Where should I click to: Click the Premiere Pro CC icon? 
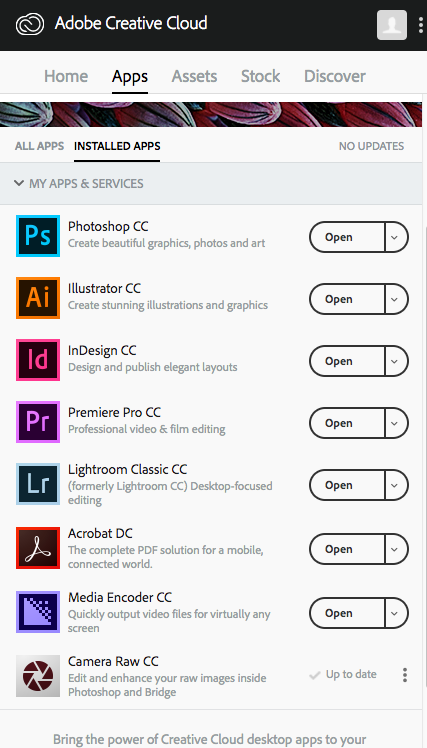38,422
